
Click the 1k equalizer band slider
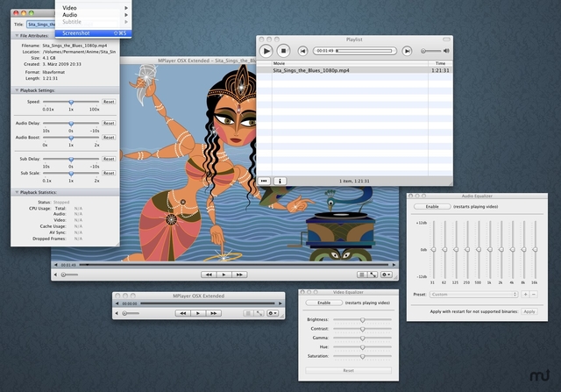click(490, 250)
